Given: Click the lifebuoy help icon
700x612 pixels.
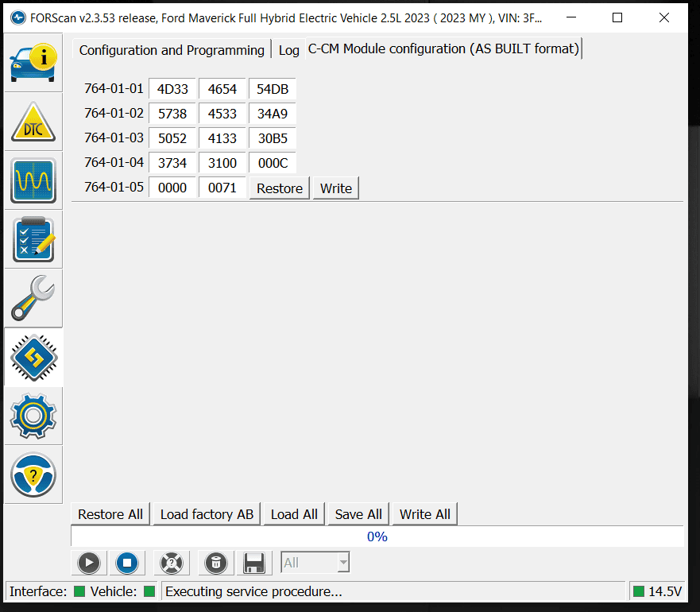Looking at the screenshot, I should 172,563.
